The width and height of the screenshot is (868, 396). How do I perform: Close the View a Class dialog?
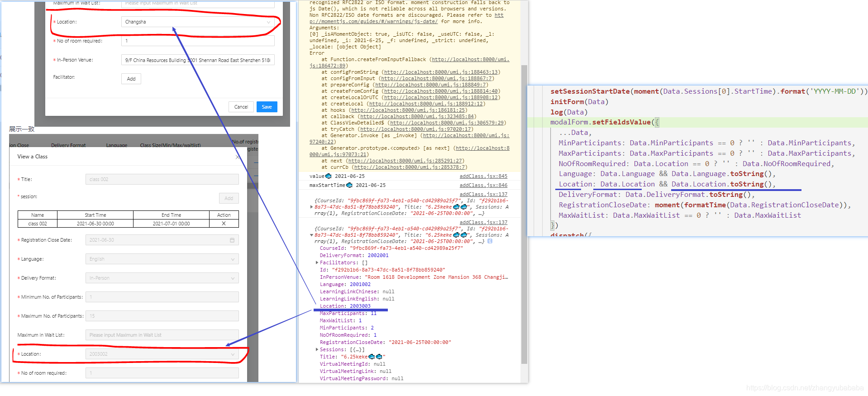[238, 157]
